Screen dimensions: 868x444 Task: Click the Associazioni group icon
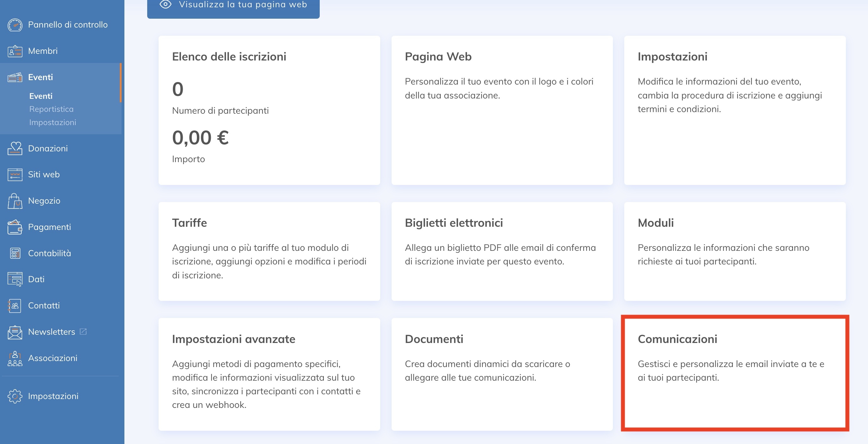(x=15, y=358)
